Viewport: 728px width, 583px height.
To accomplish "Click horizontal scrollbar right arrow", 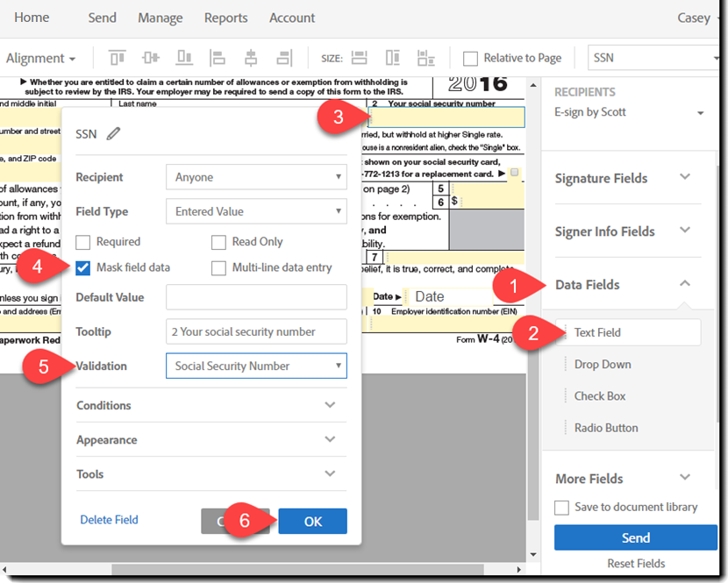I will (x=519, y=569).
